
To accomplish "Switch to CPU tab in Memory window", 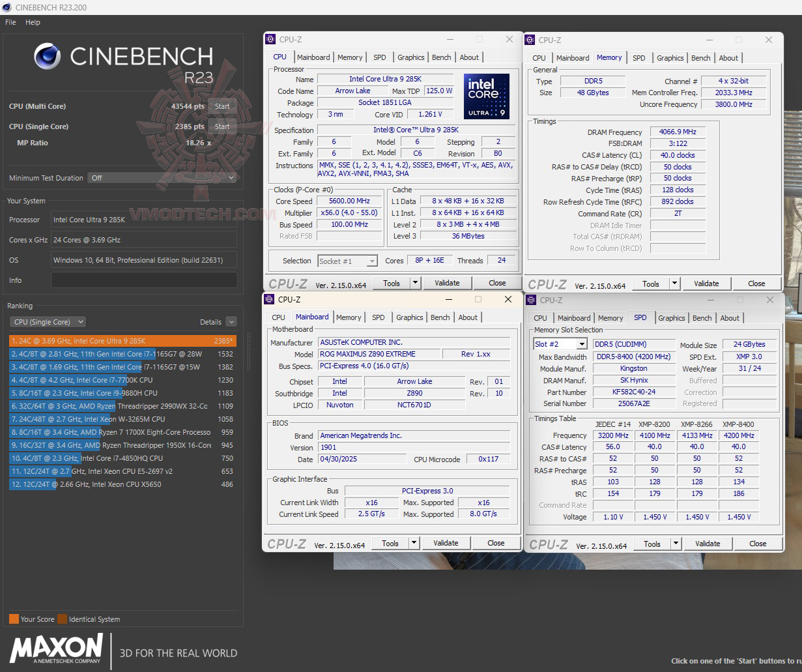I will point(539,58).
